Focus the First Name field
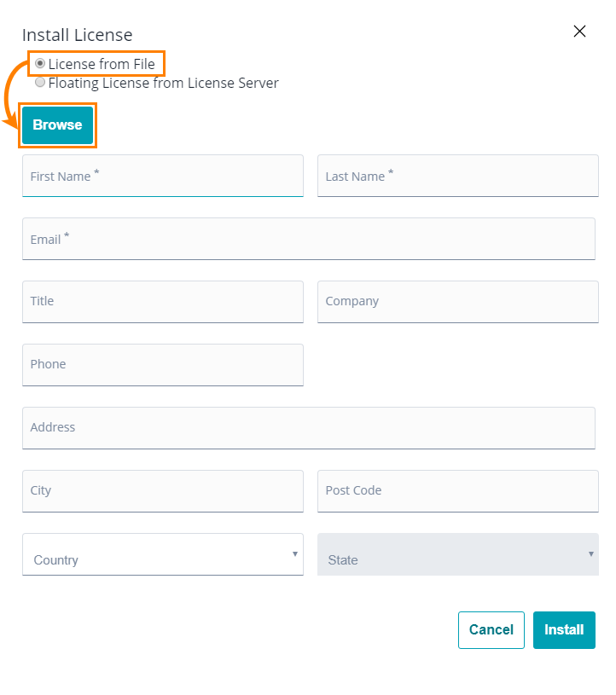The height and width of the screenshot is (695, 616). tap(163, 176)
